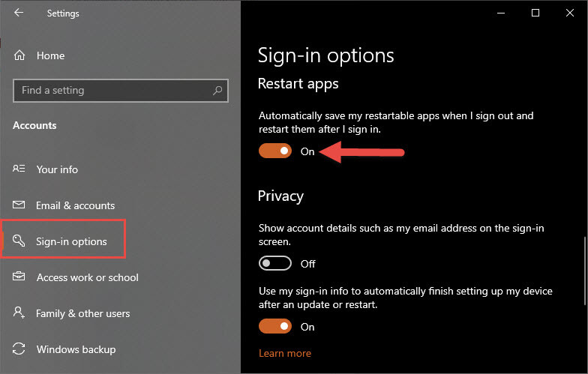Go to Family & other users
Screen dimensions: 588x374
[x=82, y=313]
